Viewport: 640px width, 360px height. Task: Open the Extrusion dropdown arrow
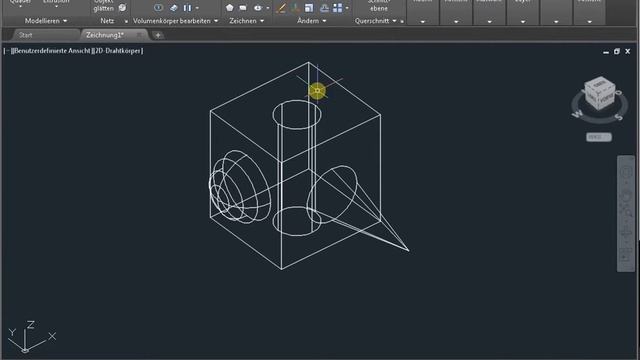coord(56,7)
